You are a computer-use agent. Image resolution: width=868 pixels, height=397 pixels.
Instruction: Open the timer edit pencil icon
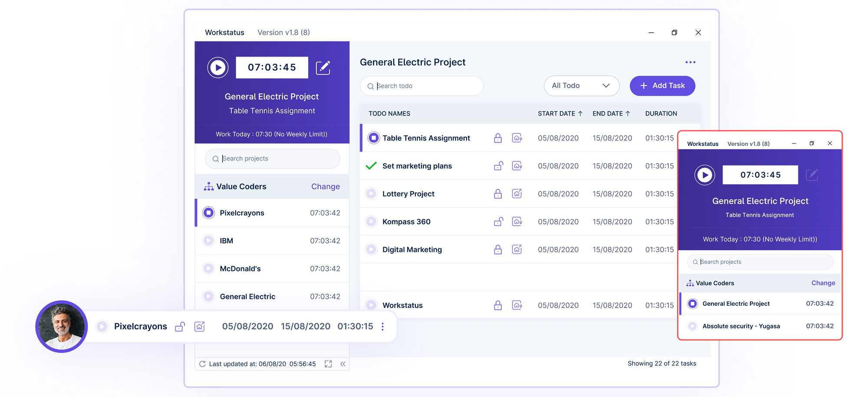click(x=323, y=67)
